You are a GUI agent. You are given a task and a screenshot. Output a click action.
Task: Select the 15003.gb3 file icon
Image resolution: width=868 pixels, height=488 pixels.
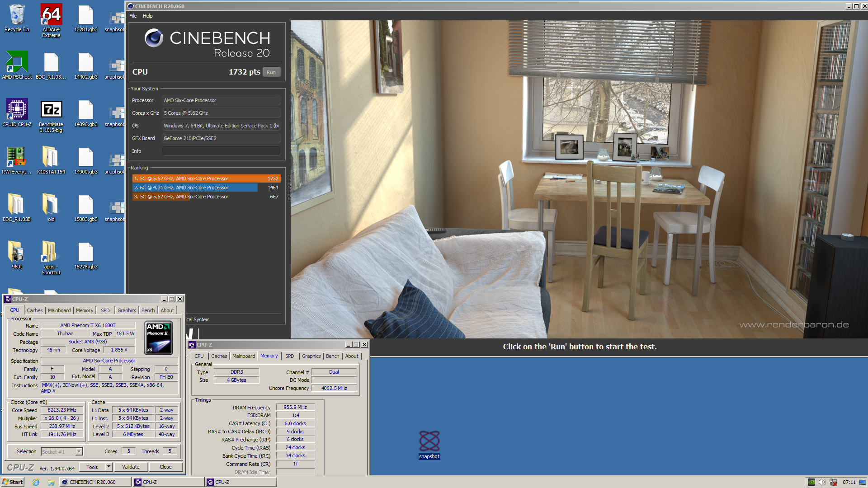(85, 208)
